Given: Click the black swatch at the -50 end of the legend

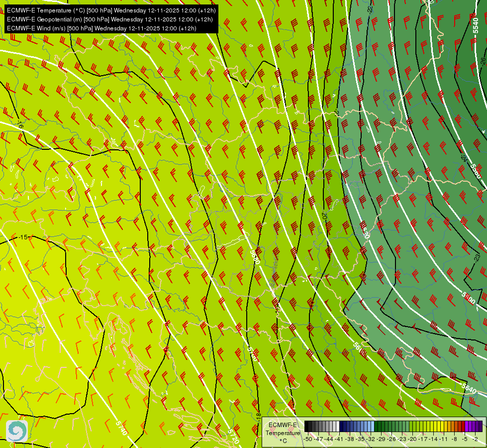Looking at the screenshot, I should coord(306,426).
